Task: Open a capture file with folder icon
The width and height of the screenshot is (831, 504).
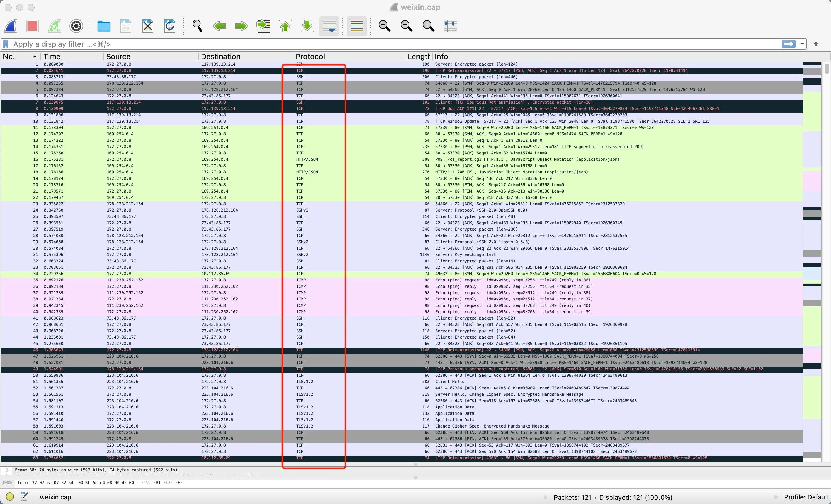Action: 104,26
